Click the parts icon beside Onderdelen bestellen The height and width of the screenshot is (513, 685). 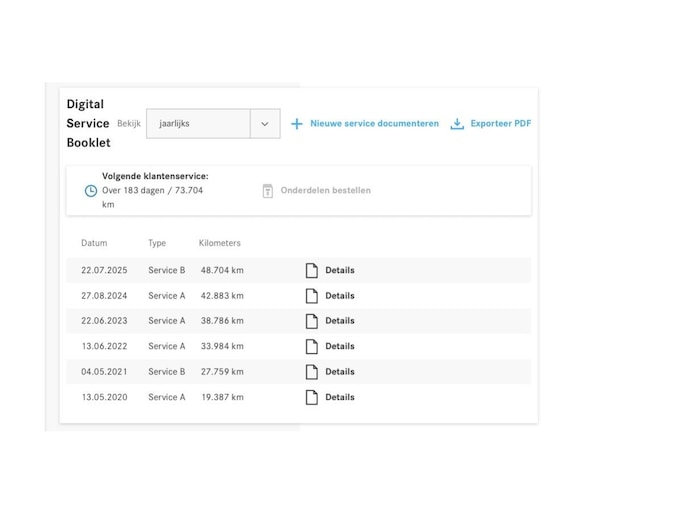[x=268, y=190]
